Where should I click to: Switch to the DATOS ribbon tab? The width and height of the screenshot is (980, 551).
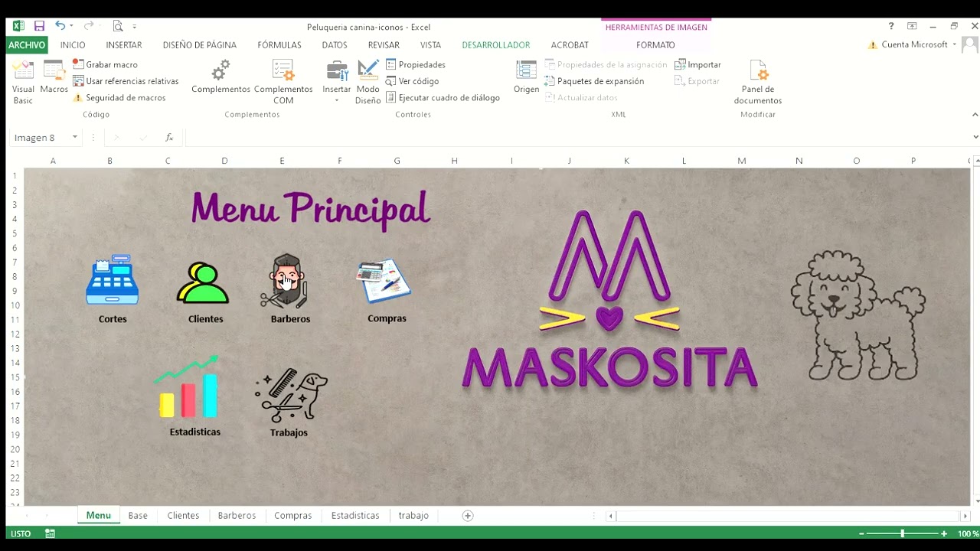pos(335,45)
